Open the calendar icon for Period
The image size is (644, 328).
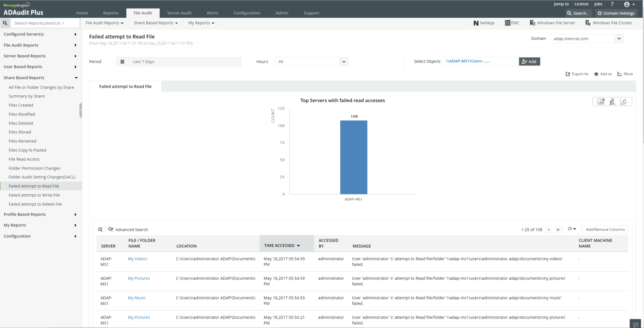pyautogui.click(x=122, y=62)
